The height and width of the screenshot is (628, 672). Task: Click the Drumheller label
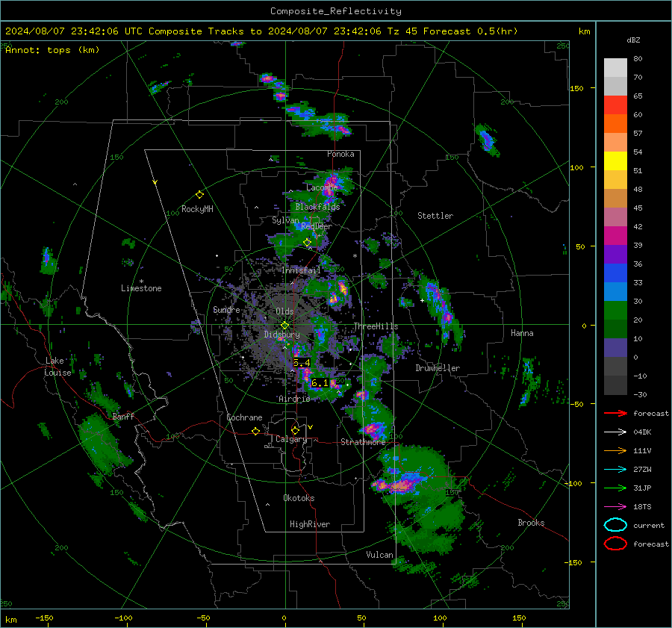click(438, 368)
